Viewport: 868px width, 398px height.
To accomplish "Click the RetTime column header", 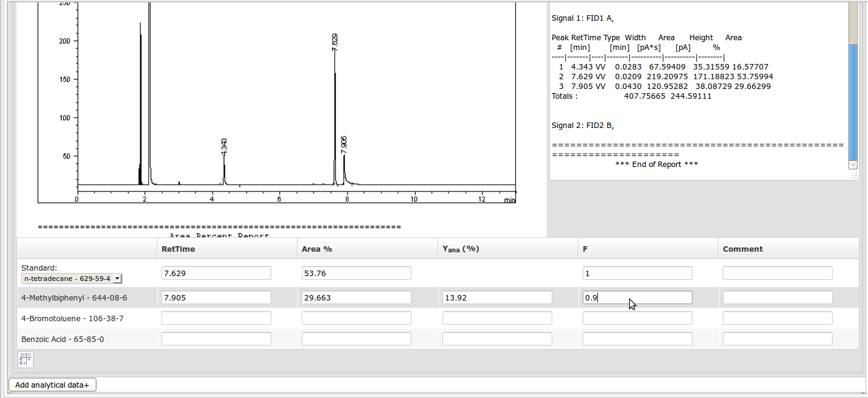I will [x=178, y=249].
